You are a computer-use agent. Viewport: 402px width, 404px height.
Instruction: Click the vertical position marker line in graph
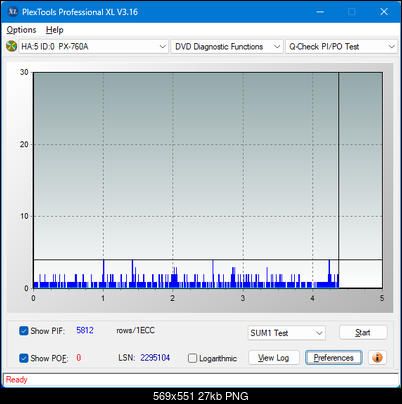click(x=338, y=180)
